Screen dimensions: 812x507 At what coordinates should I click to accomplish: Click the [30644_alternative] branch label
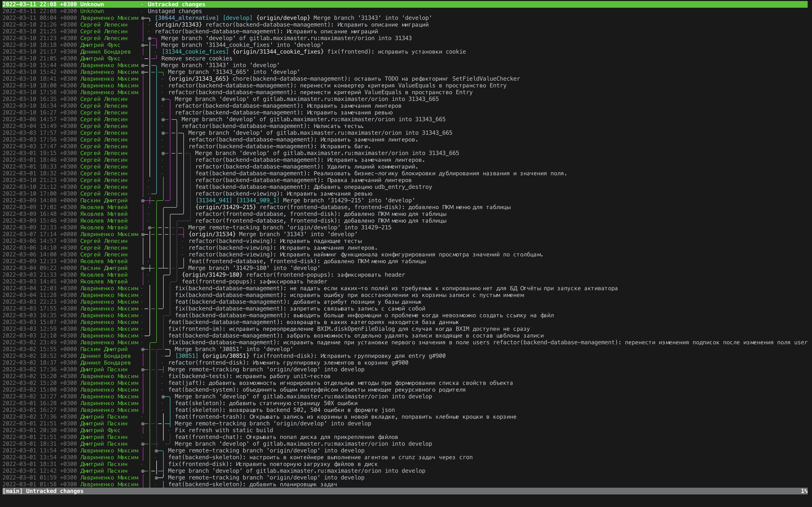pyautogui.click(x=189, y=18)
